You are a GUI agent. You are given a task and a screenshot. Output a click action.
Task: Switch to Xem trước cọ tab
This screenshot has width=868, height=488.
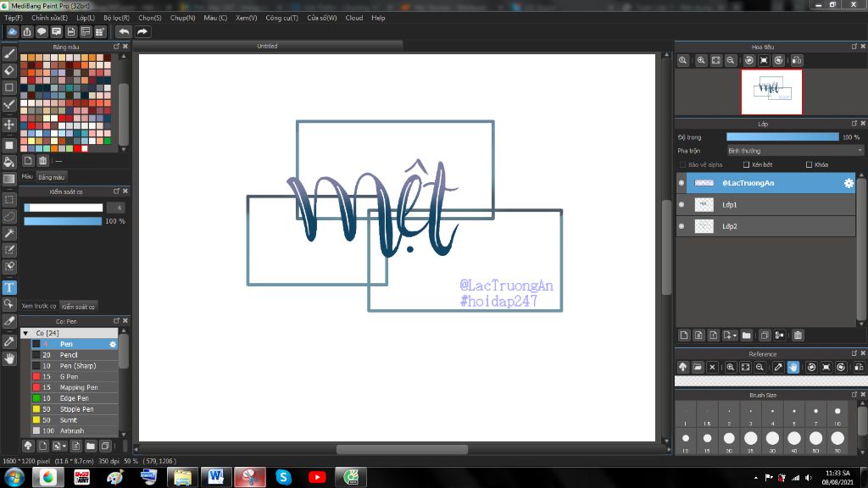[x=39, y=306]
